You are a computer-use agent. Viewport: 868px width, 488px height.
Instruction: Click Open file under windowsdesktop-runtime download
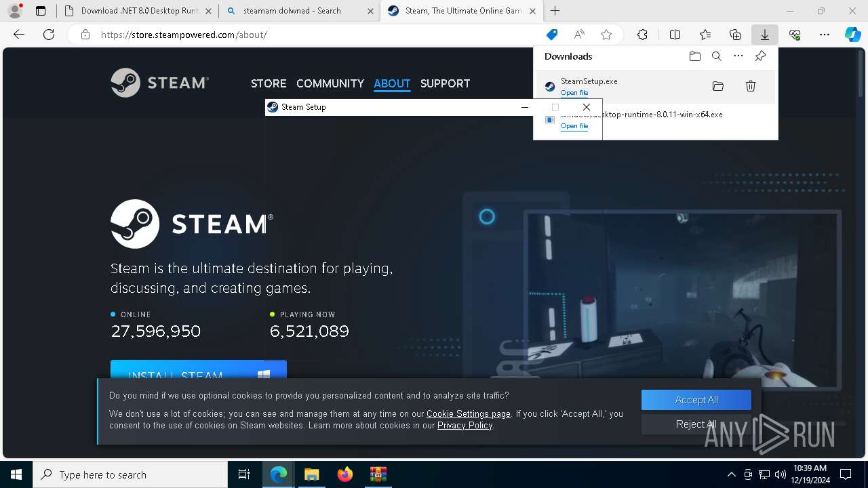point(574,126)
